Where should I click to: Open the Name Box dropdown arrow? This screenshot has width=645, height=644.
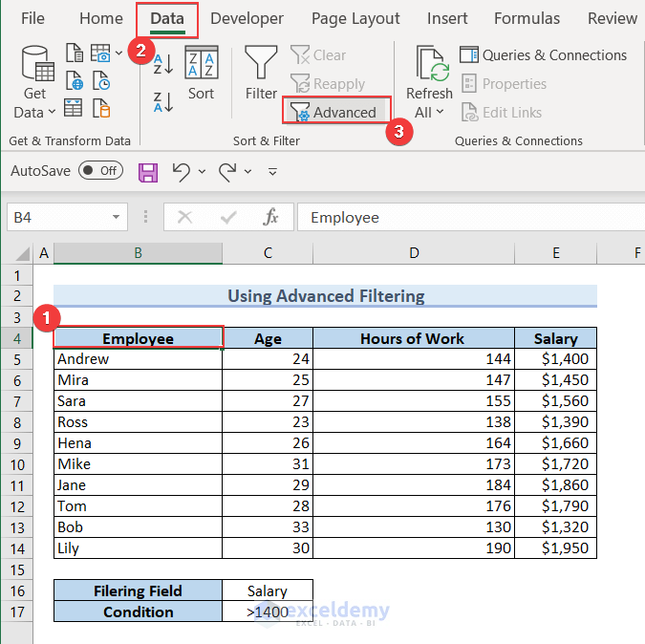(115, 218)
